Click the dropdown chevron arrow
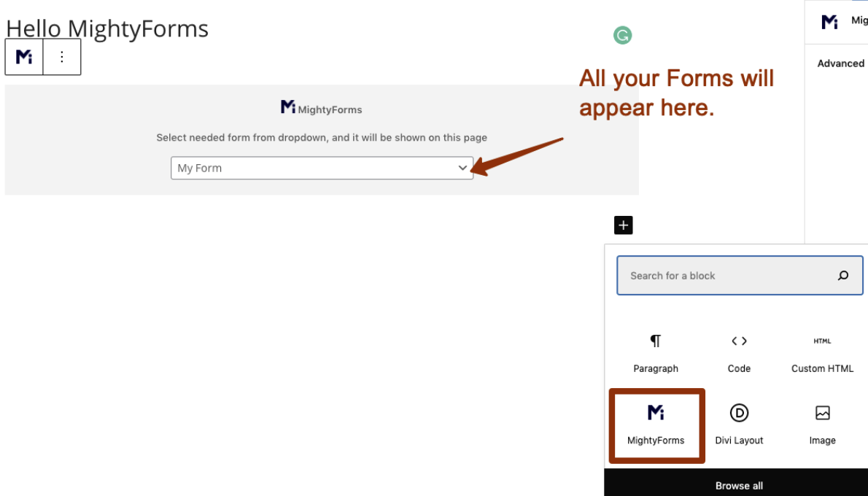This screenshot has width=868, height=496. coord(462,168)
